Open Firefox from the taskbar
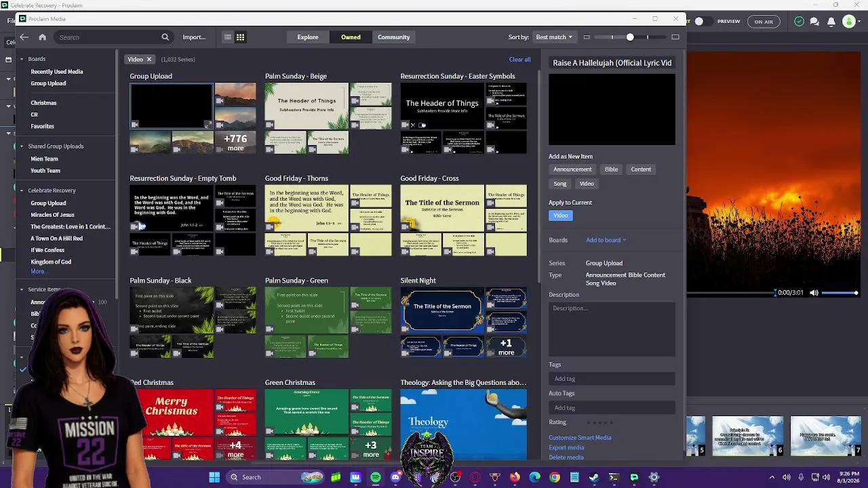 point(515,477)
